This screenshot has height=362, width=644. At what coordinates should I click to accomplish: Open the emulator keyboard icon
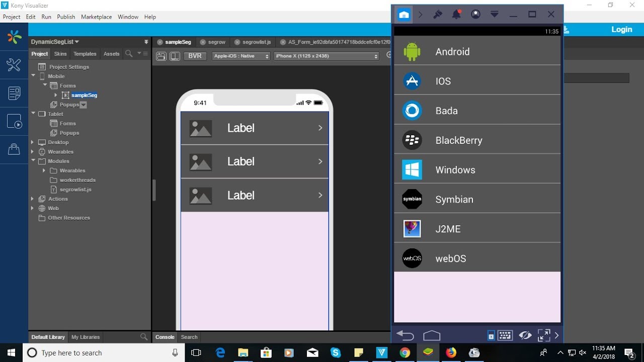(x=505, y=335)
